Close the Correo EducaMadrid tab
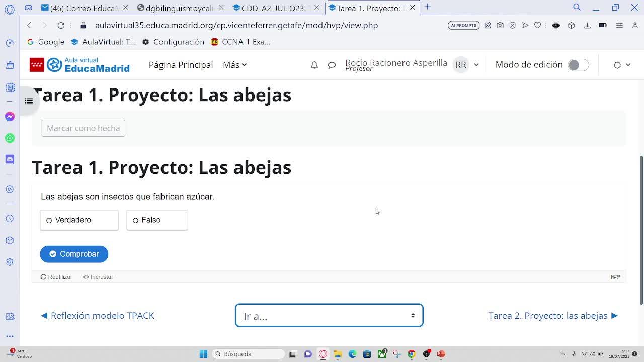644x362 pixels. pos(126,8)
